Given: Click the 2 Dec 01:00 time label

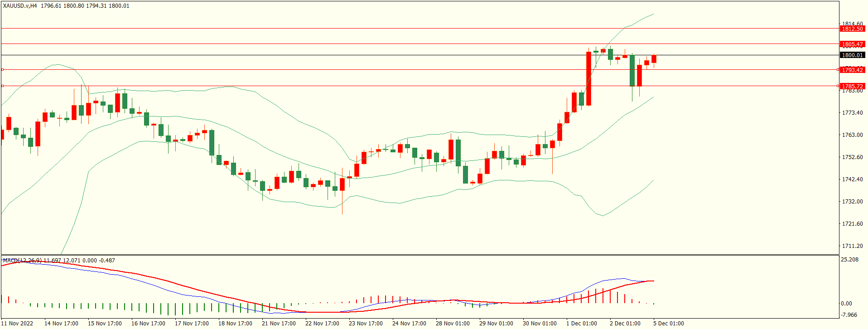Looking at the screenshot, I should coord(625,324).
